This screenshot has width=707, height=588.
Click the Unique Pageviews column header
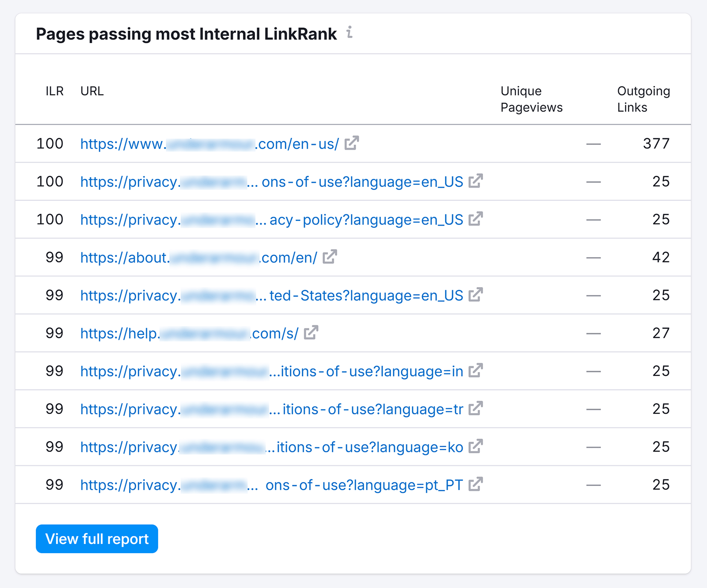pyautogui.click(x=531, y=99)
